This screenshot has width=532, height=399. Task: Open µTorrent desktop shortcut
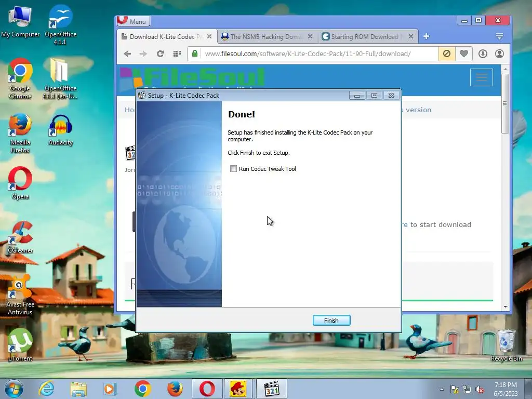pyautogui.click(x=20, y=345)
